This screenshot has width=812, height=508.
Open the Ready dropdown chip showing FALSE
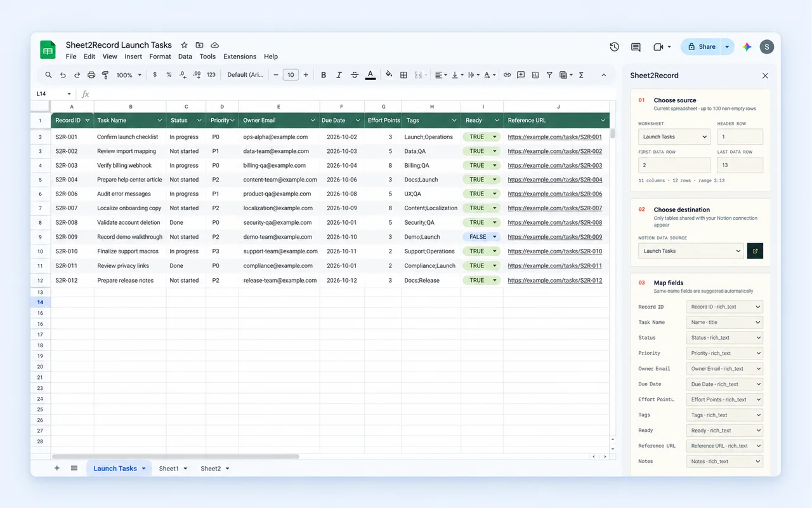click(x=481, y=237)
